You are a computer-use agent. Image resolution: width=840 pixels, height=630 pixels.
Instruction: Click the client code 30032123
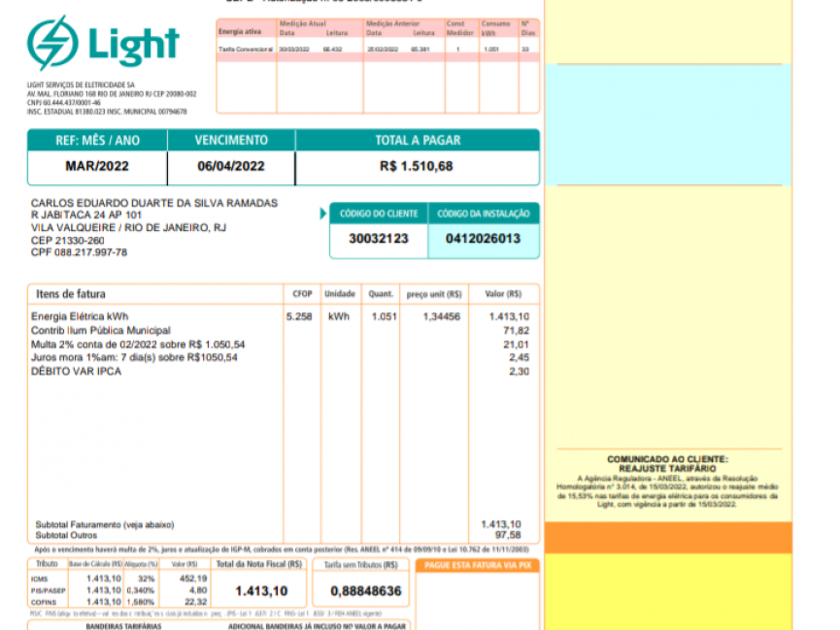point(379,239)
